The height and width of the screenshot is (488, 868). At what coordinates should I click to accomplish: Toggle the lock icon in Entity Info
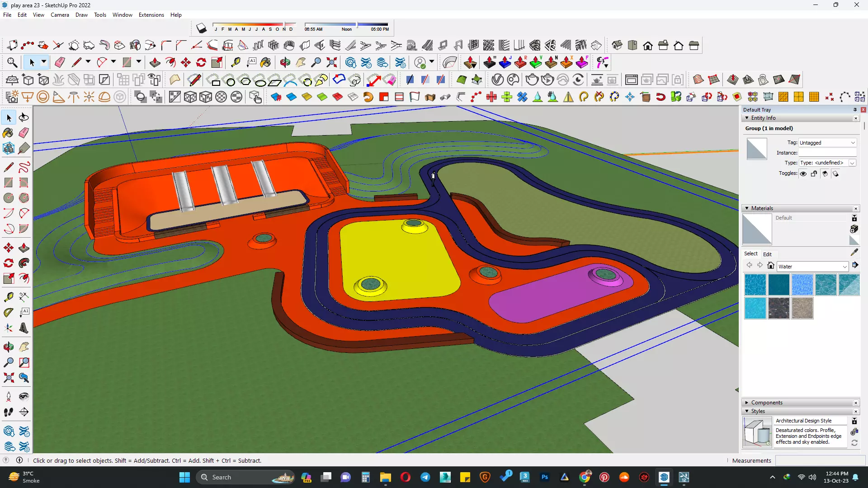click(x=814, y=174)
